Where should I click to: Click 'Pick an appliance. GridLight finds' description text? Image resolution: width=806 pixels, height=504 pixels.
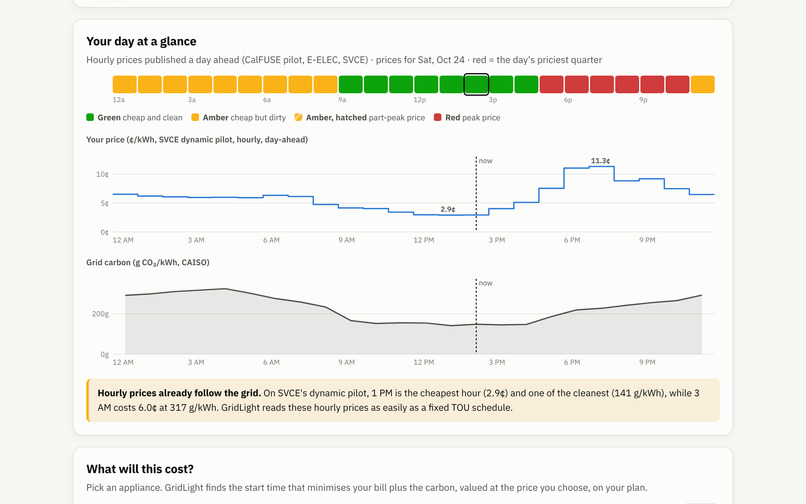(367, 488)
